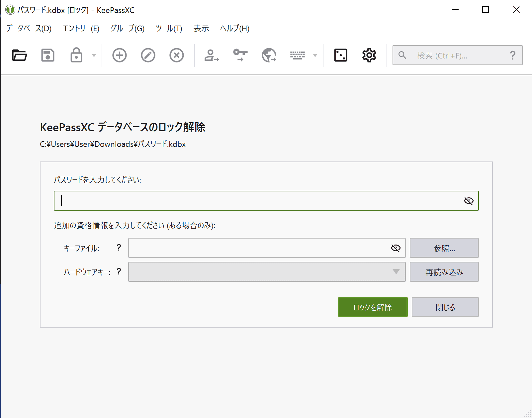Click help question mark beside ハードウェアキー
Image resolution: width=532 pixels, height=418 pixels.
(119, 271)
